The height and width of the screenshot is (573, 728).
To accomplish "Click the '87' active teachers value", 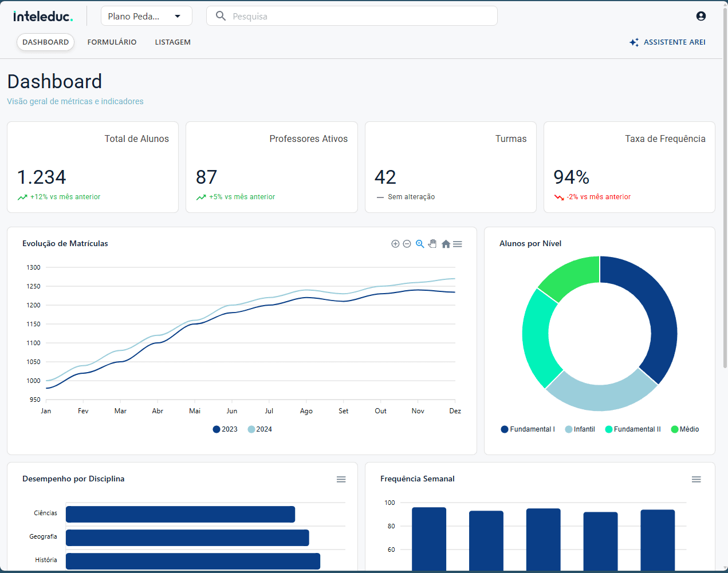I will click(x=206, y=177).
